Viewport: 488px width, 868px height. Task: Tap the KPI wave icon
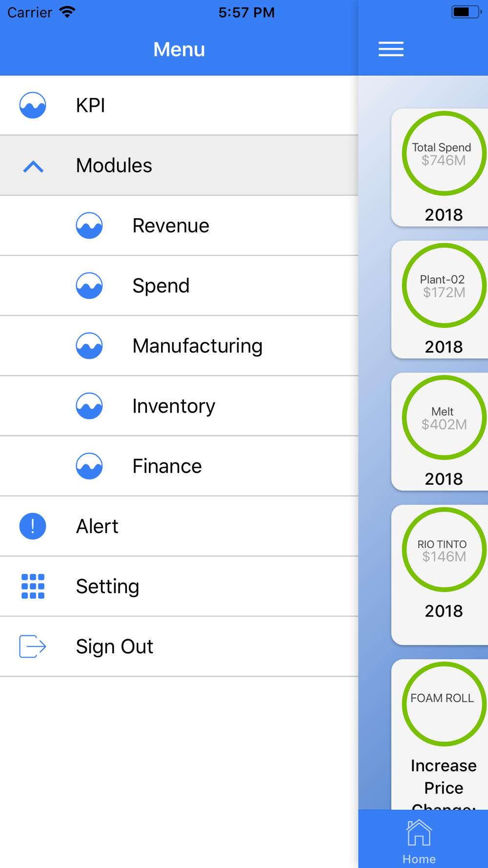coord(33,105)
